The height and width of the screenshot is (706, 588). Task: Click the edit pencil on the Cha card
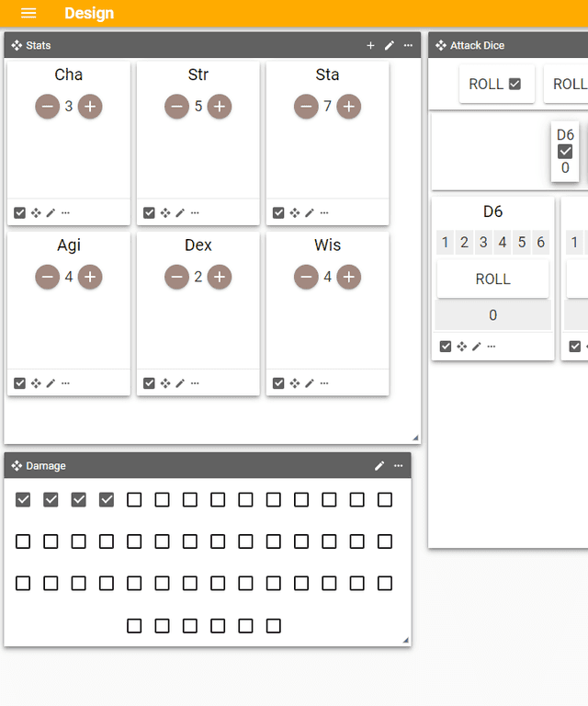51,212
